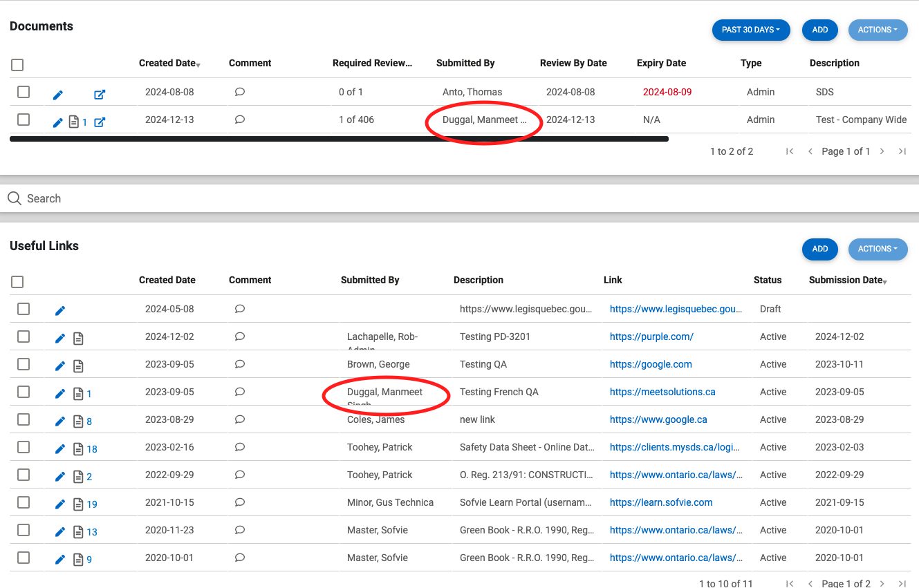
Task: Sort documents by Type header
Action: (751, 63)
